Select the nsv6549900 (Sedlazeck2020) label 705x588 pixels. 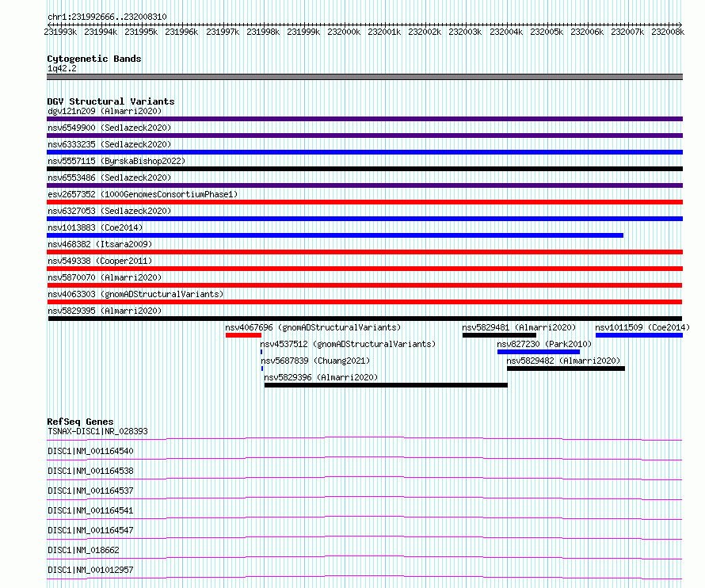109,128
